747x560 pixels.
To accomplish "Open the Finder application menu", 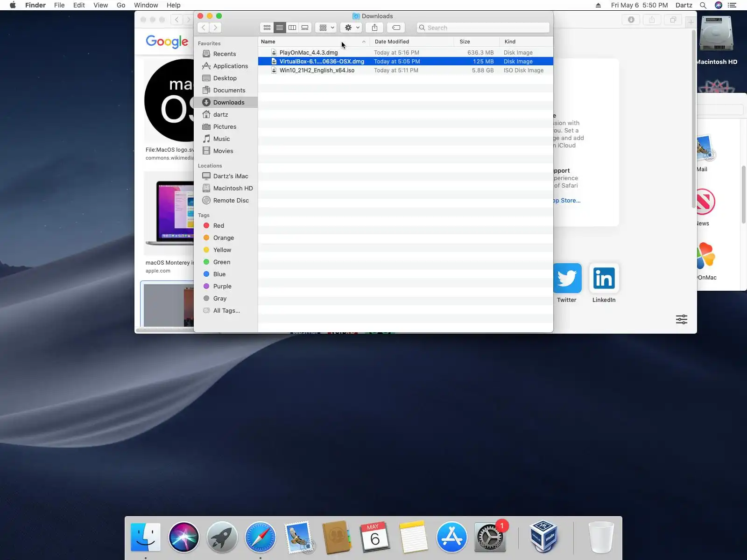I will click(x=35, y=5).
